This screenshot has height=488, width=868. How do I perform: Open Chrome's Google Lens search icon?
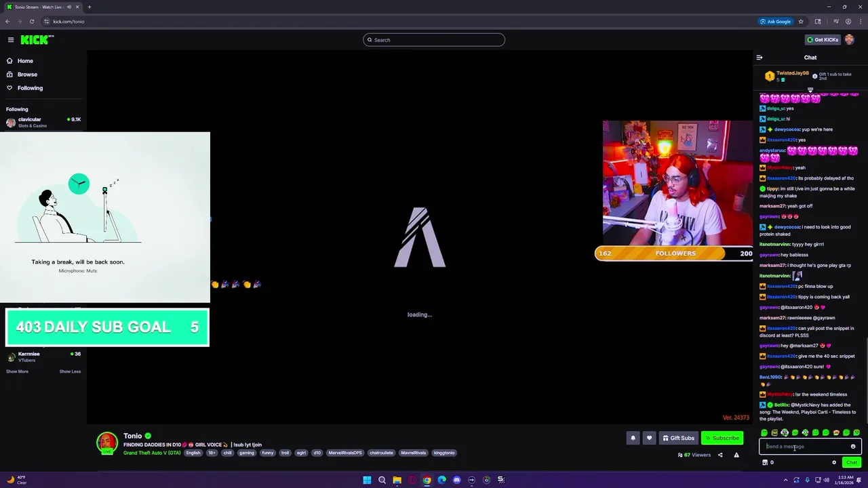tap(818, 22)
